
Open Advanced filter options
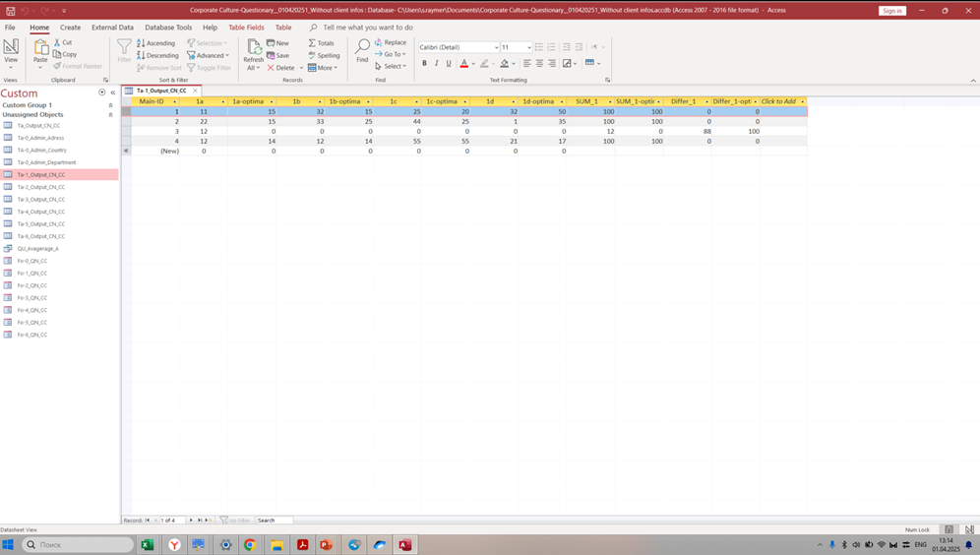tap(209, 56)
